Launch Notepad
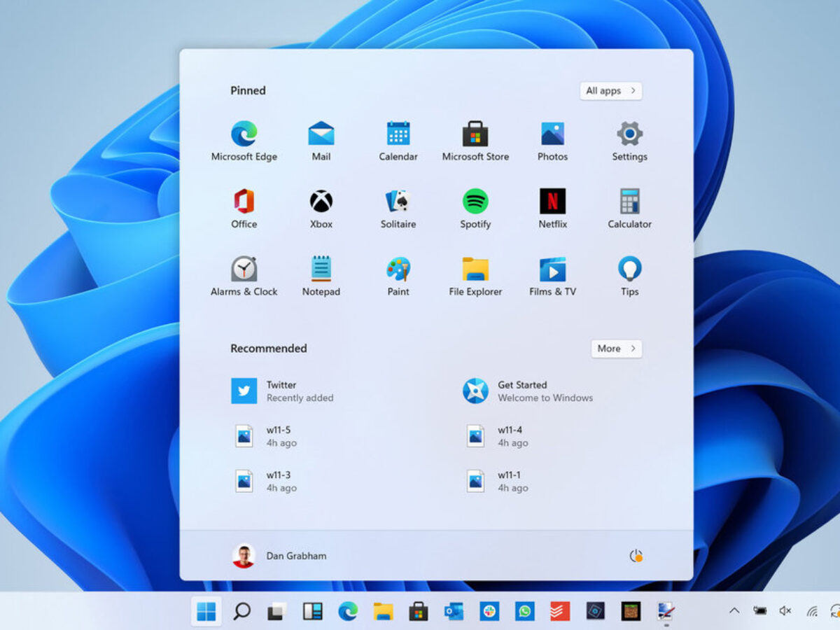Viewport: 840px width, 630px height. 321,276
